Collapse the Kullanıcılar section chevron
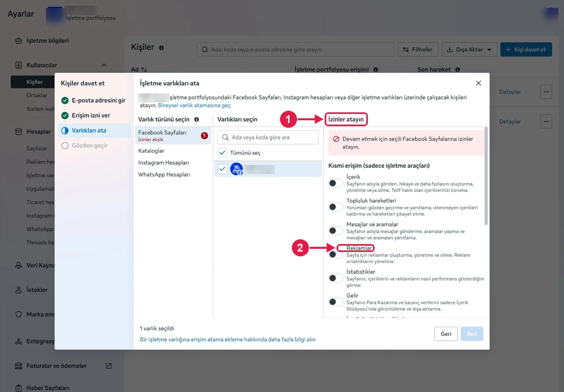 point(104,65)
